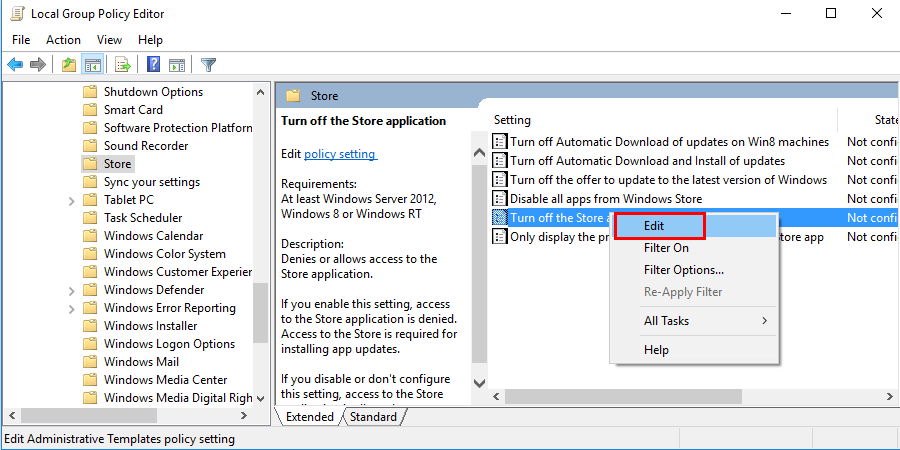Click the tree pane scroll left arrow
900x450 pixels.
point(12,416)
